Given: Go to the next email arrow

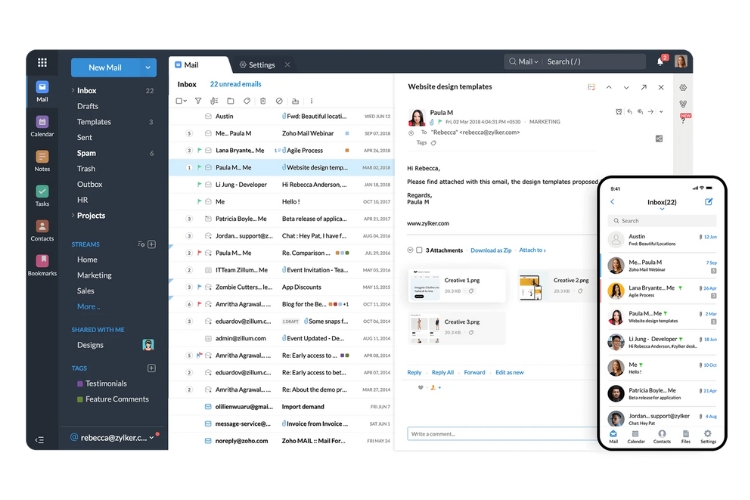Looking at the screenshot, I should tap(626, 88).
